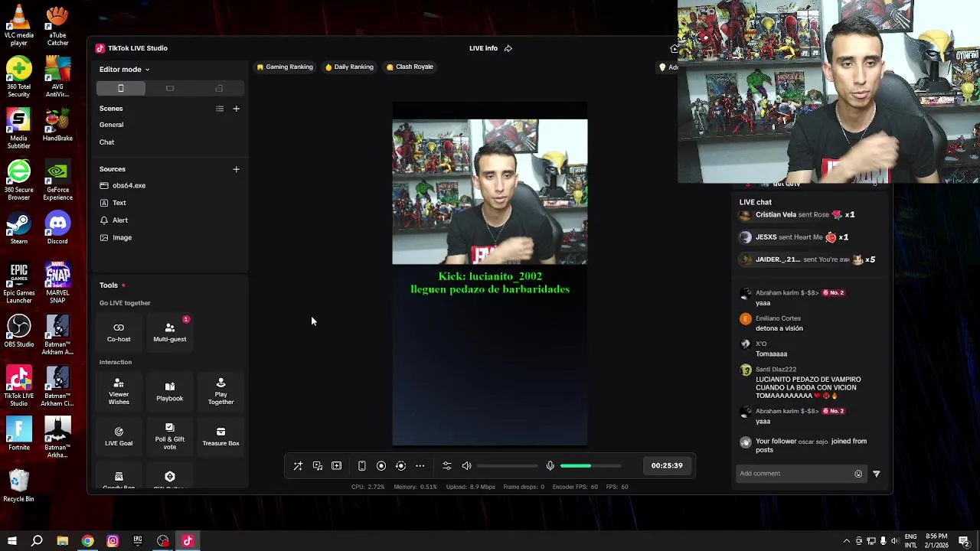Viewport: 980px width, 551px height.
Task: Open the Co-host tool
Action: [x=119, y=332]
